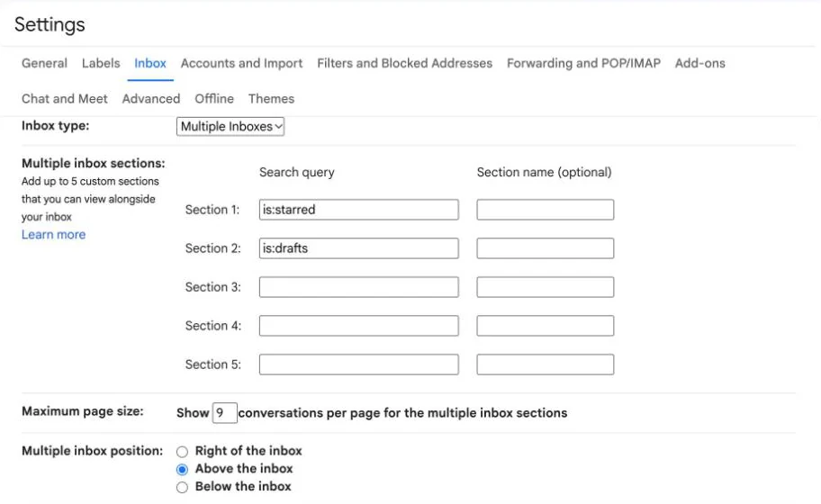
Task: Select Above the inbox radio button
Action: [x=182, y=470]
